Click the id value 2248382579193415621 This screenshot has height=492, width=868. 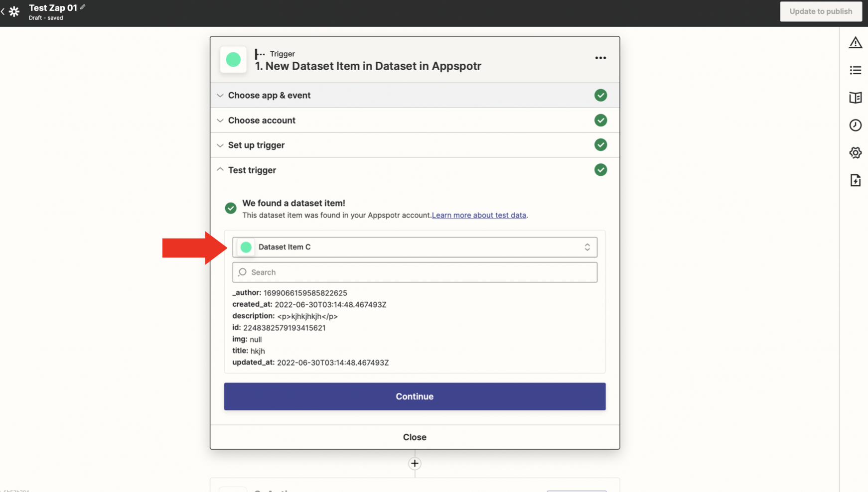[x=284, y=328]
